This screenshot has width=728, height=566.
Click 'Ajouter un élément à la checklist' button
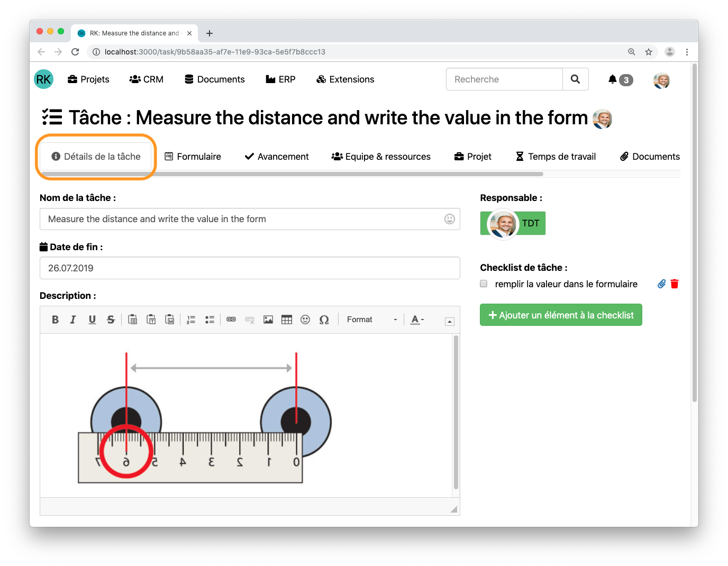[x=561, y=315]
